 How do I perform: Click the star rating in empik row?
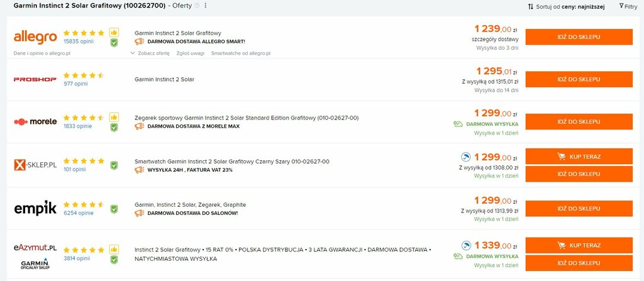click(x=84, y=204)
